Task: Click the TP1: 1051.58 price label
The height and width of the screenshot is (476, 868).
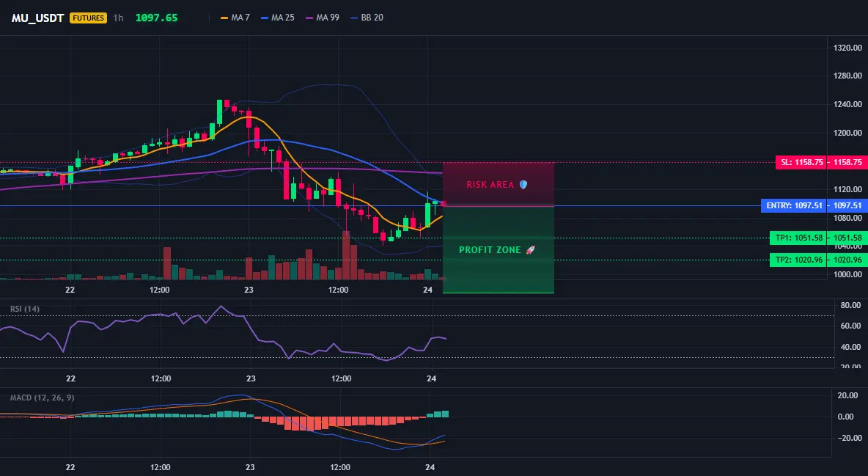Action: 799,238
